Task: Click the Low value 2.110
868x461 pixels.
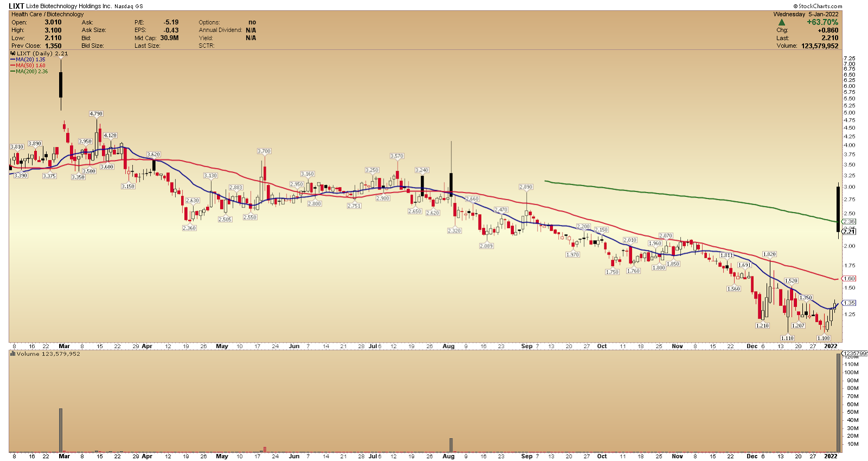Action: [53, 38]
